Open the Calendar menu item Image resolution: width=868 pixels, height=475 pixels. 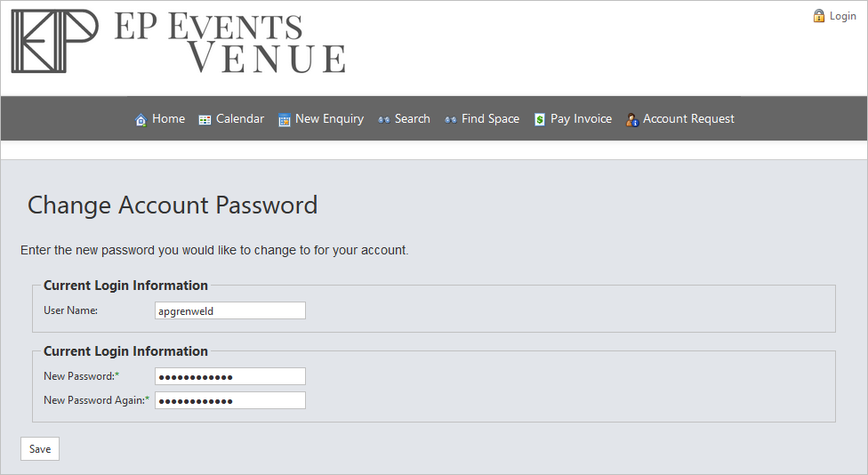tap(240, 119)
